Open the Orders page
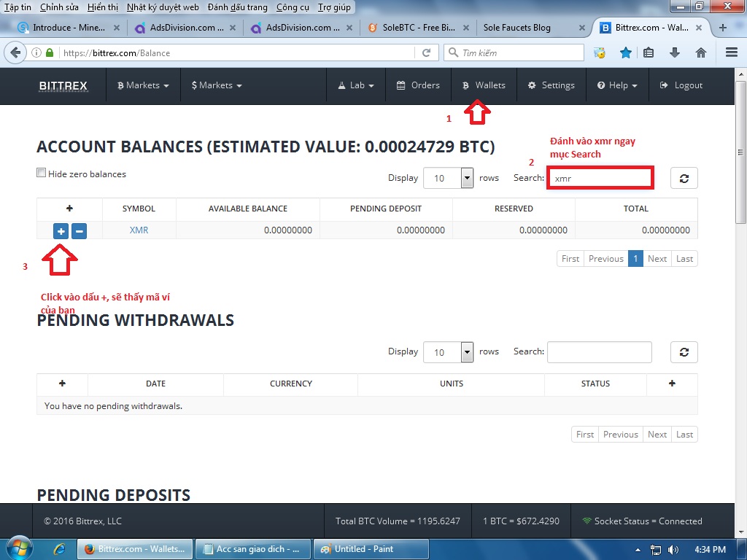 point(418,85)
